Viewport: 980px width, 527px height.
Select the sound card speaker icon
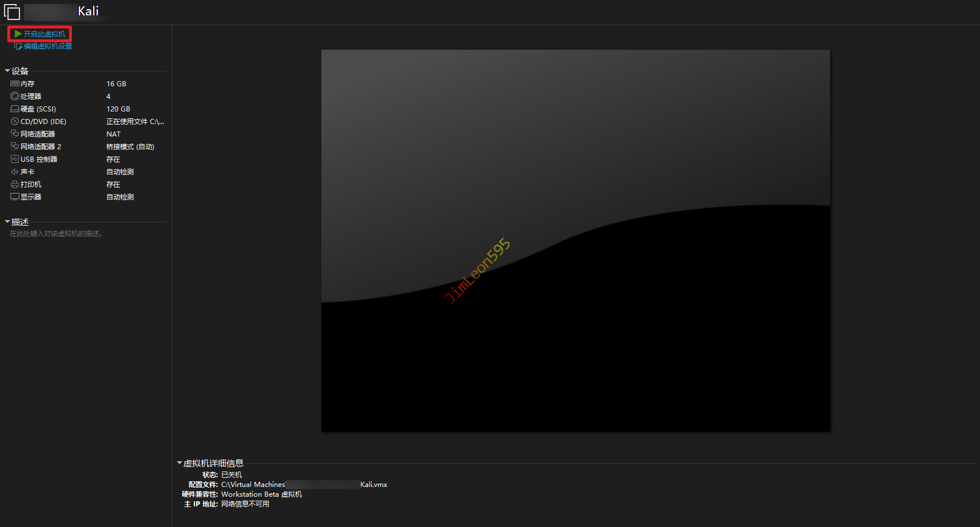coord(15,172)
